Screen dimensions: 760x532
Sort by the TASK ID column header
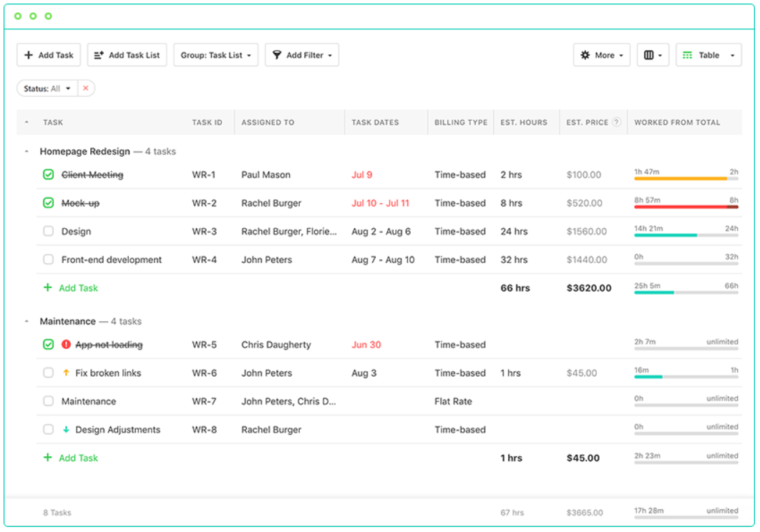[207, 122]
